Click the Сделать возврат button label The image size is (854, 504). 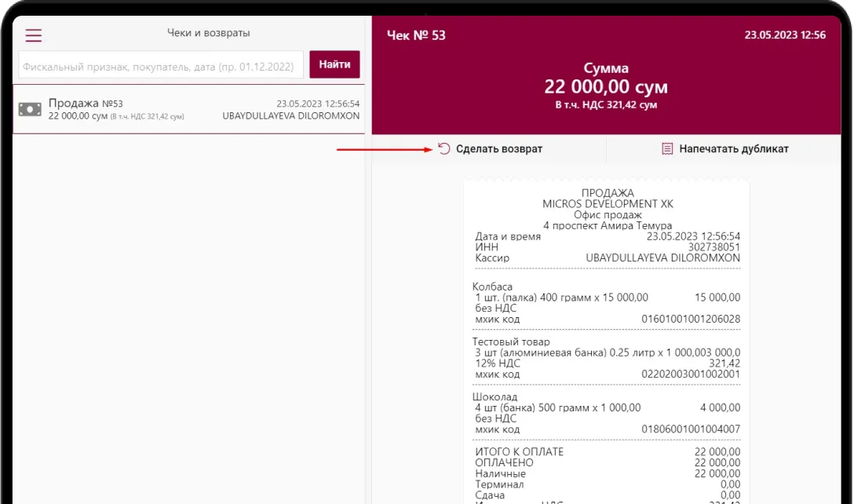(498, 148)
